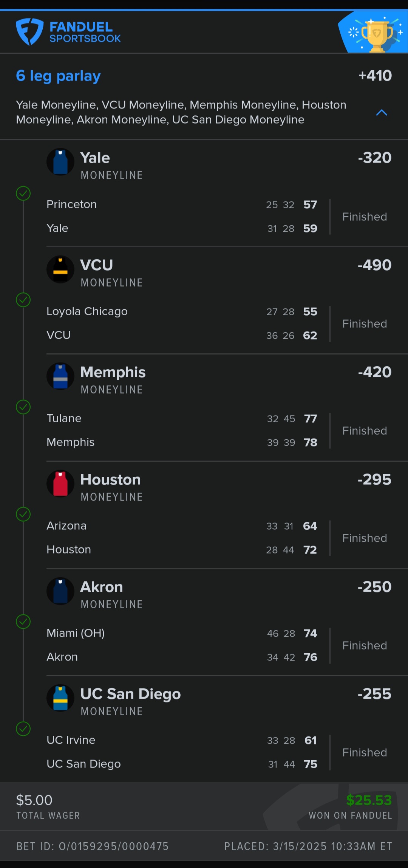This screenshot has height=868, width=408.
Task: Select the UC San Diego jersey icon
Action: pos(60,698)
